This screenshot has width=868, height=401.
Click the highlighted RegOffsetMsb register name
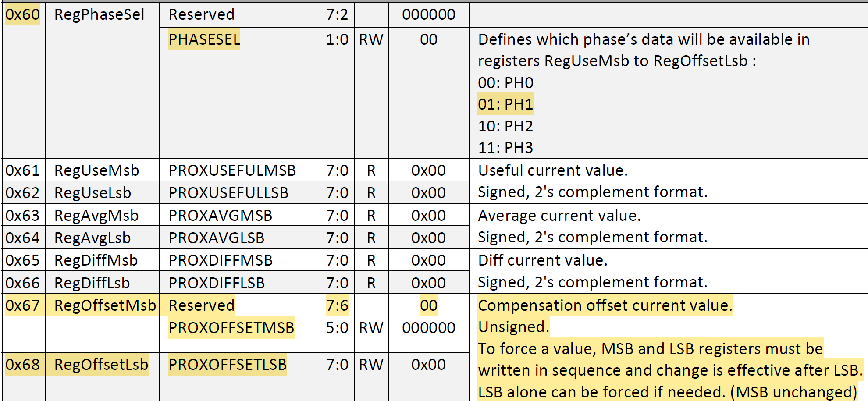[105, 305]
